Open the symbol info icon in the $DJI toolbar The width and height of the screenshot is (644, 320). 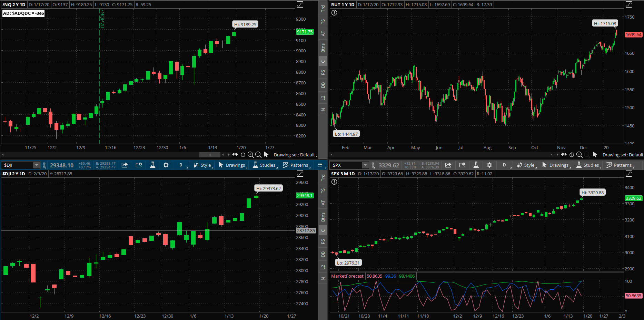[x=139, y=165]
